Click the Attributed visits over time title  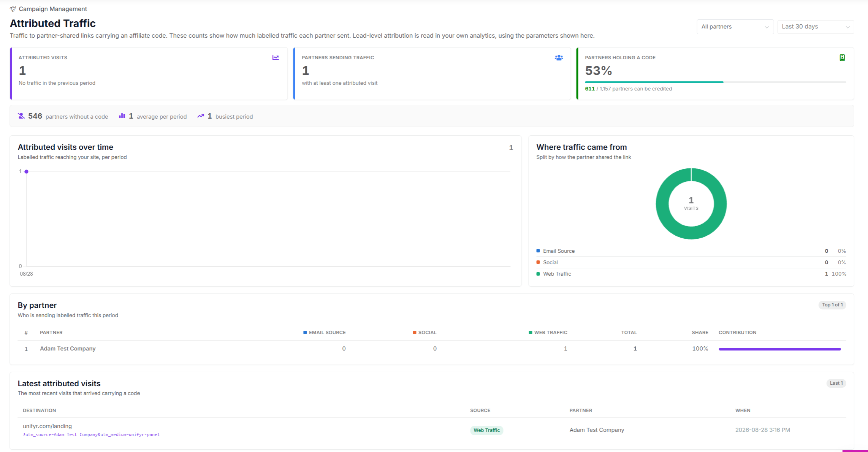coord(65,147)
